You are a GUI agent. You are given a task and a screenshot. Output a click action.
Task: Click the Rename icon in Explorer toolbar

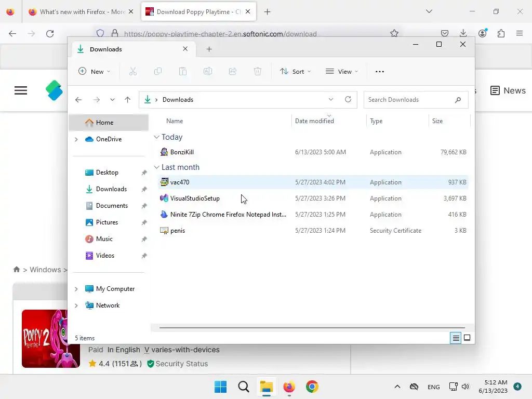point(208,71)
